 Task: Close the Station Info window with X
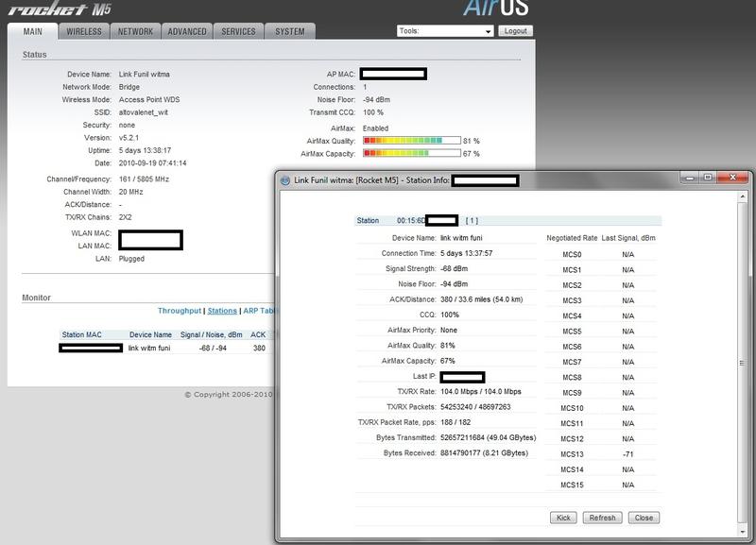click(732, 178)
